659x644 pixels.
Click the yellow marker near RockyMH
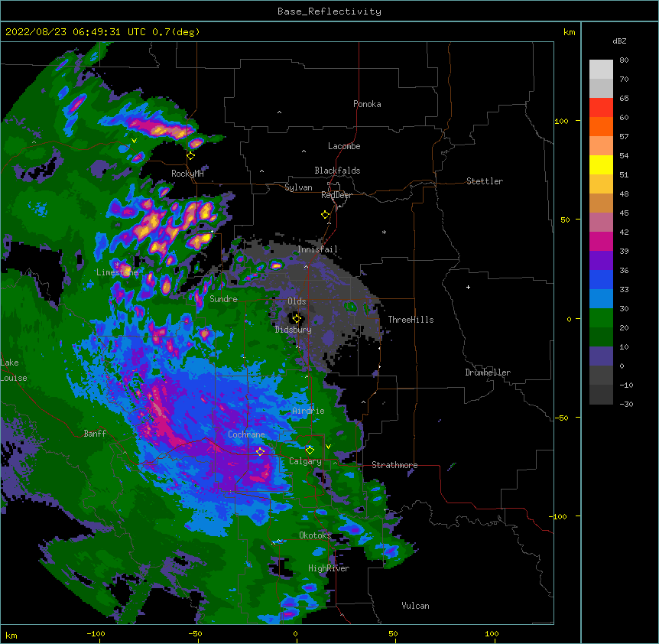point(191,155)
